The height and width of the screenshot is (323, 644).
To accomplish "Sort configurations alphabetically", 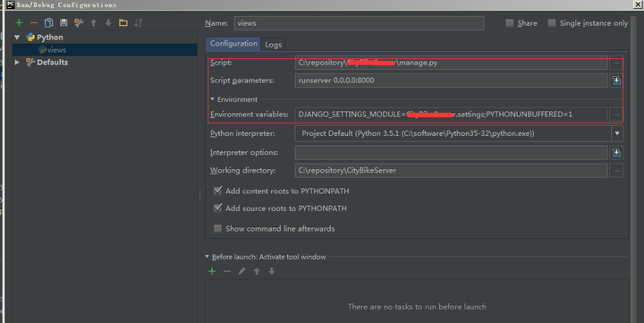I will [x=138, y=23].
